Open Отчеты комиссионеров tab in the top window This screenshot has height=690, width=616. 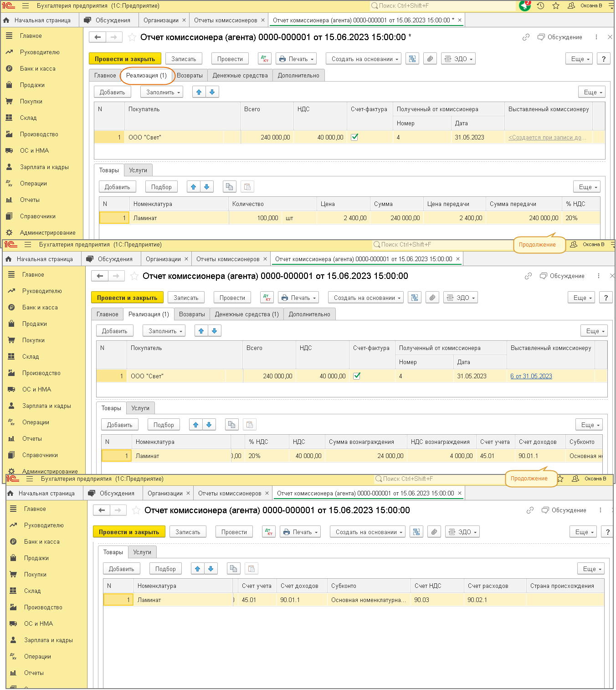[x=226, y=20]
